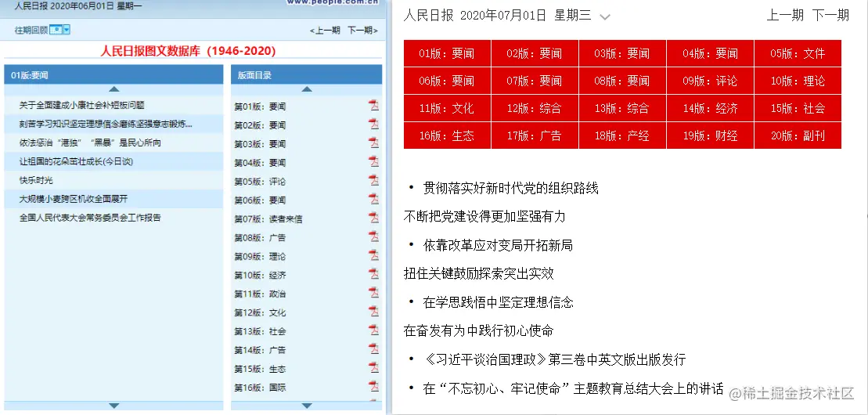Open headline 在学思践悟中坚定理想信念

[x=499, y=302]
